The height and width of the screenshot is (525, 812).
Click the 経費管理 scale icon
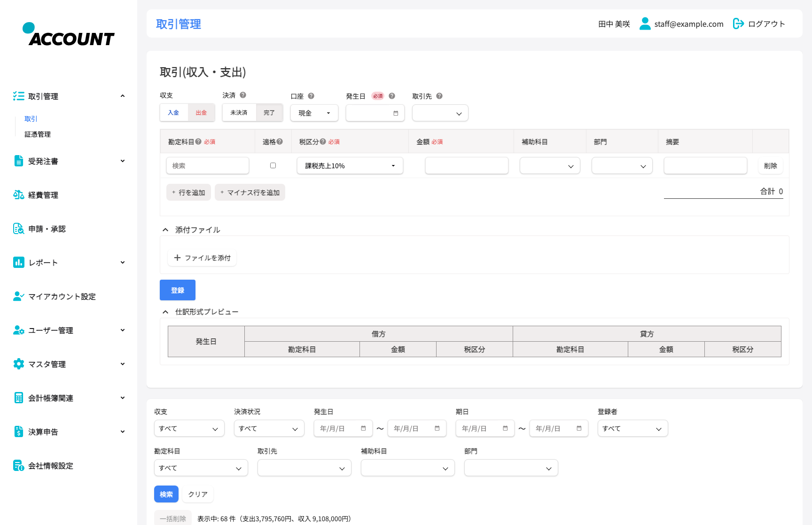[19, 195]
